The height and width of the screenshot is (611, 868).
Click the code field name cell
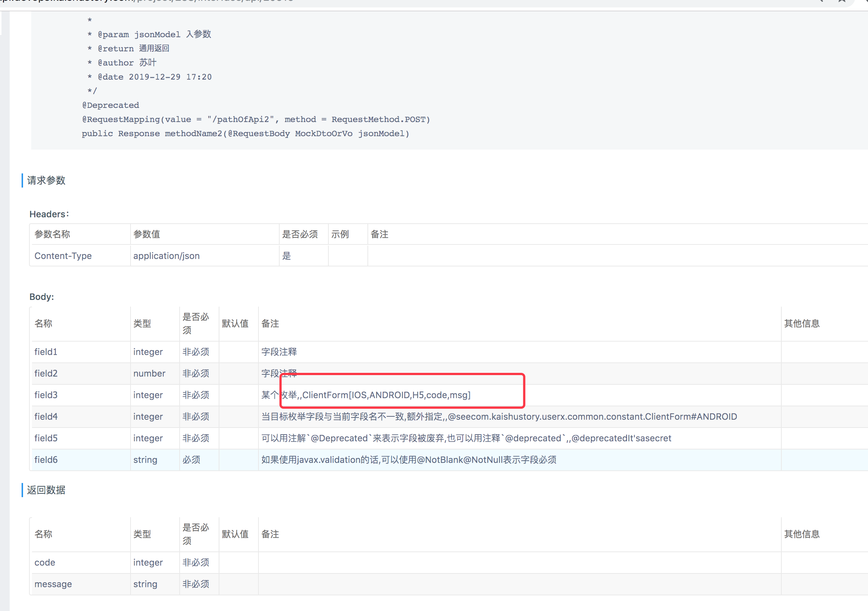(x=45, y=563)
